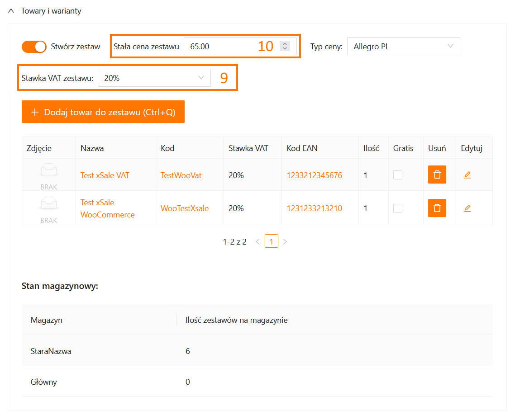Collapse the Towary i warianty section

pyautogui.click(x=11, y=11)
